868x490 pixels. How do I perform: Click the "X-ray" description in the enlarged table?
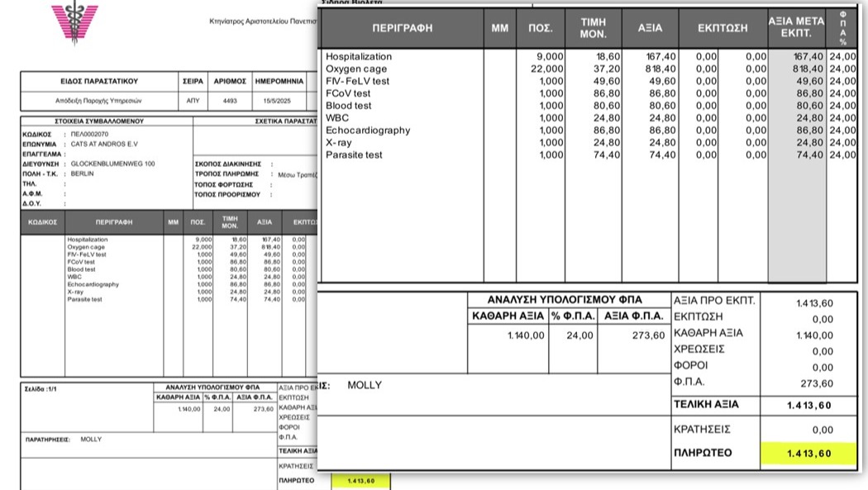click(339, 143)
